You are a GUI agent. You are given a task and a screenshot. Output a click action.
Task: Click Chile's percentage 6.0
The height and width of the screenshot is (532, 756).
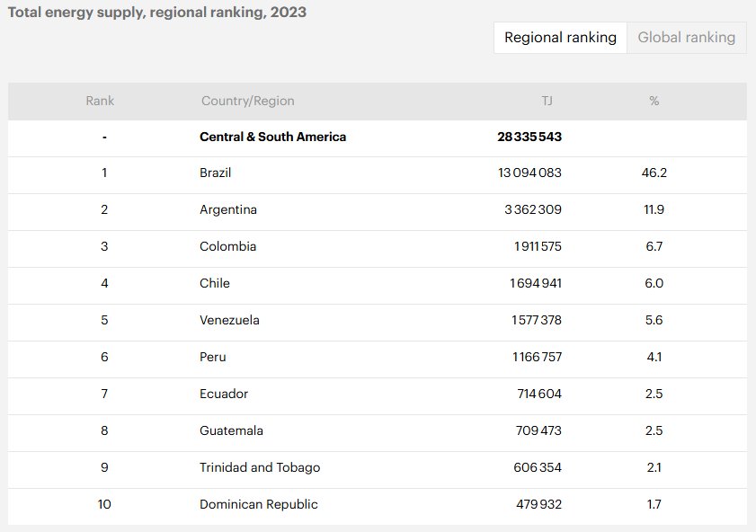(654, 283)
